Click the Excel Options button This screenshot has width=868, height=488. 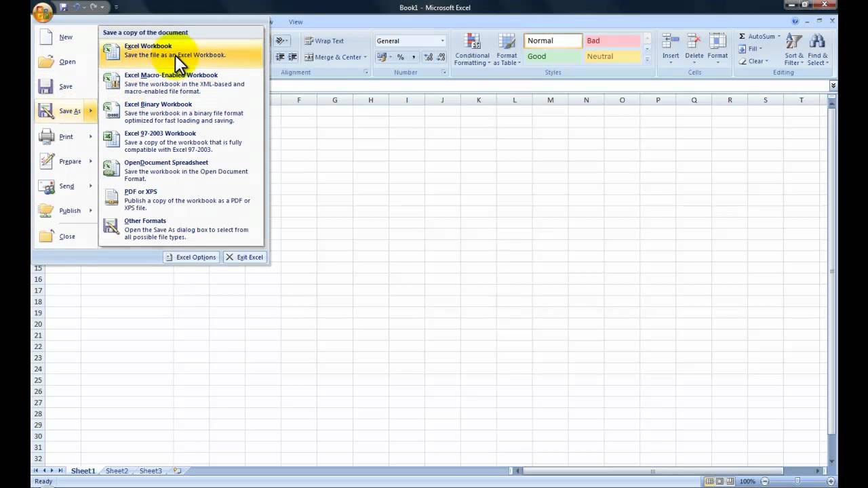click(191, 257)
